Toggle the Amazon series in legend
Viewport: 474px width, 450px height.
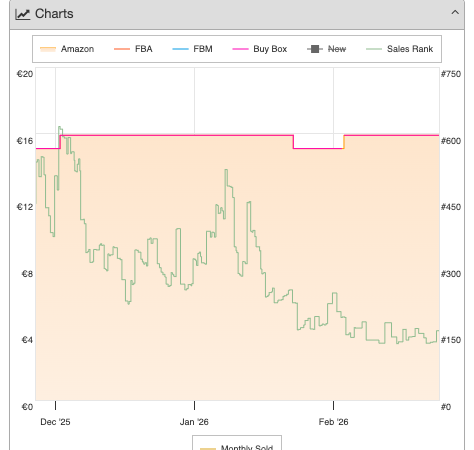pos(67,49)
